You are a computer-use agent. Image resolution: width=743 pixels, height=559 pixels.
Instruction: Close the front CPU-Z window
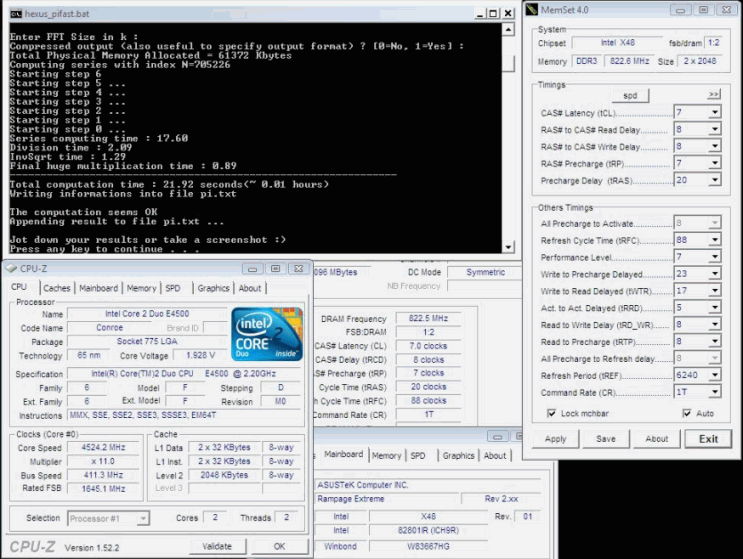[x=298, y=269]
